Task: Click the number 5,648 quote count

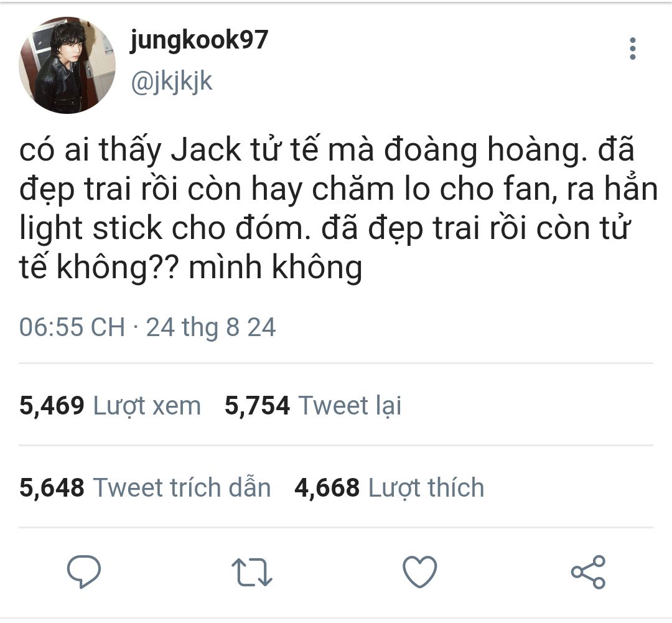Action: [52, 487]
